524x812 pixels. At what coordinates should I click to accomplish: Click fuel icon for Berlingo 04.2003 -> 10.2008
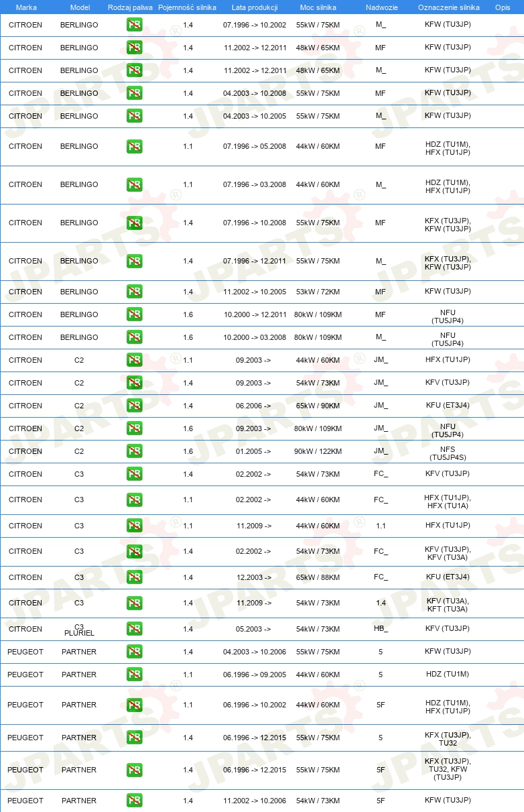point(134,93)
